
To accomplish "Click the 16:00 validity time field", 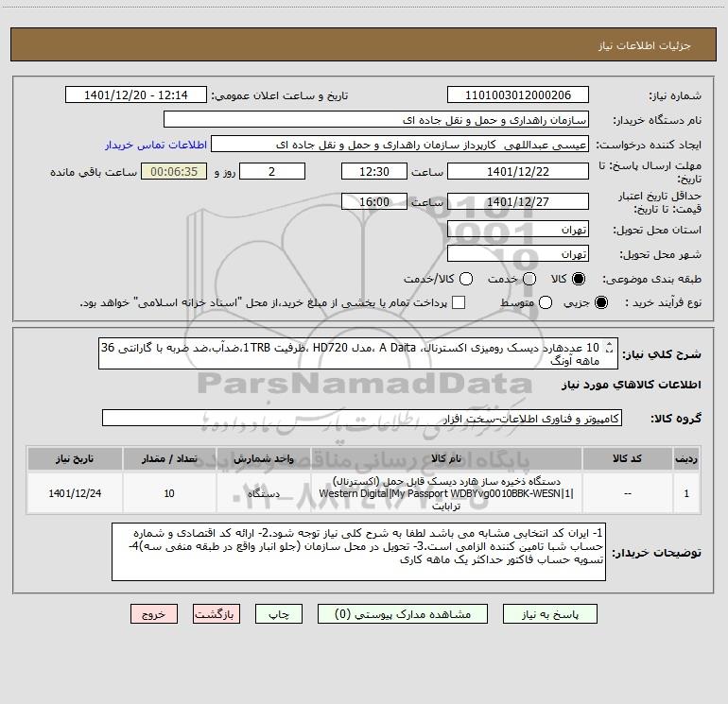I will (374, 201).
